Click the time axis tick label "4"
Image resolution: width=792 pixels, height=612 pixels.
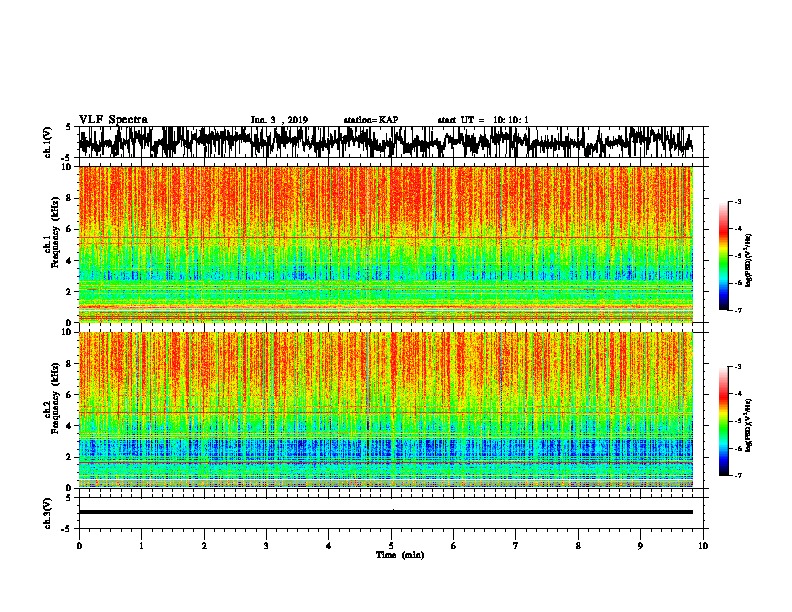click(x=329, y=546)
